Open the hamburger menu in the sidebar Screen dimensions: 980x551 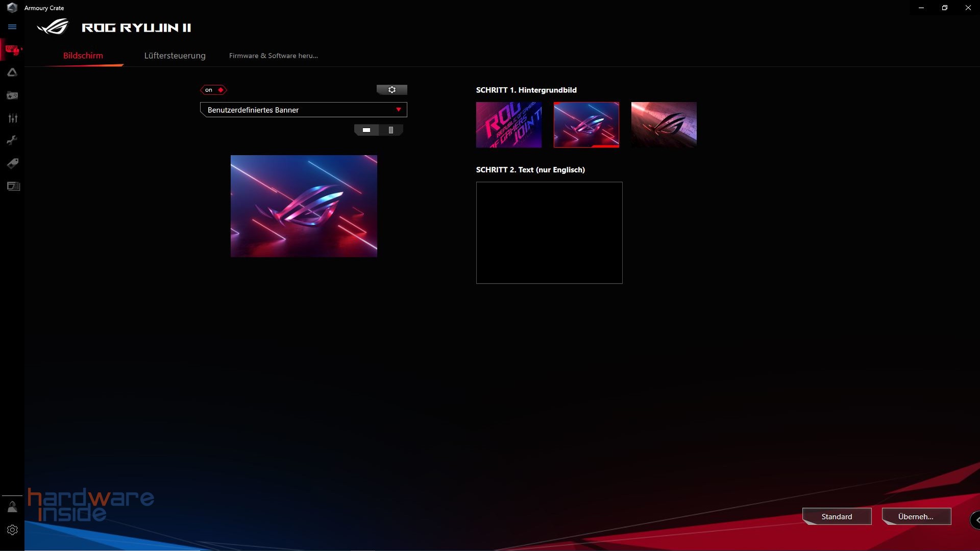pos(12,27)
